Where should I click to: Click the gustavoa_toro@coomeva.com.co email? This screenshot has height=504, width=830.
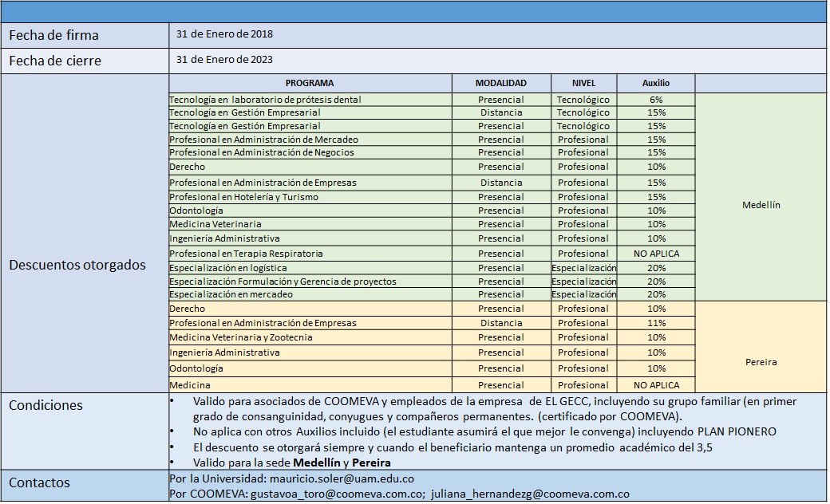pyautogui.click(x=338, y=494)
